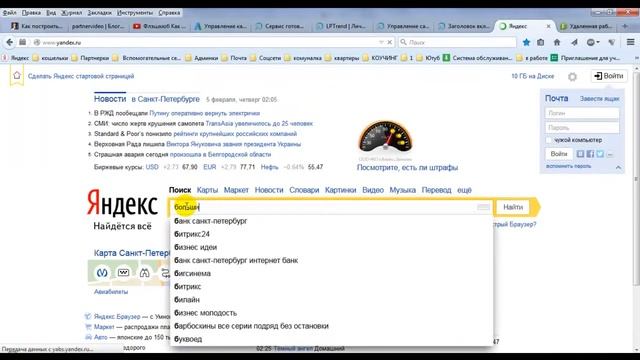This screenshot has height=360, width=640.
Task: Open the Журнал menu
Action: (71, 13)
